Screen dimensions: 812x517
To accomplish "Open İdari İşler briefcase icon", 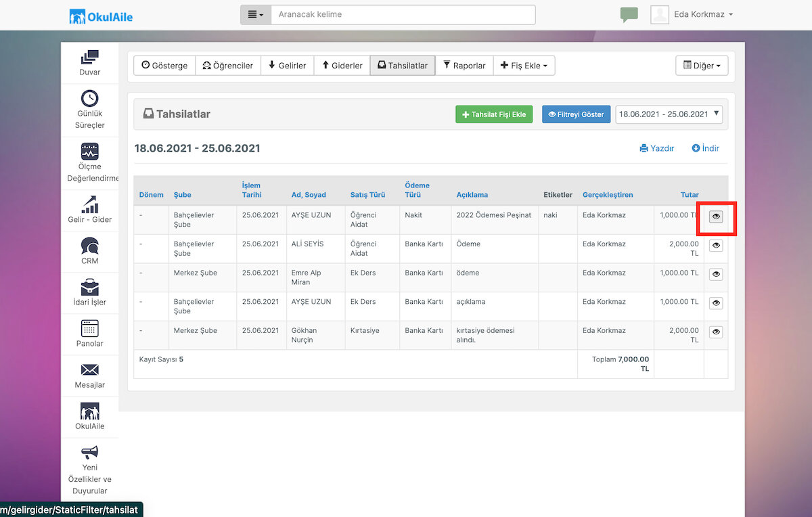I will point(89,287).
